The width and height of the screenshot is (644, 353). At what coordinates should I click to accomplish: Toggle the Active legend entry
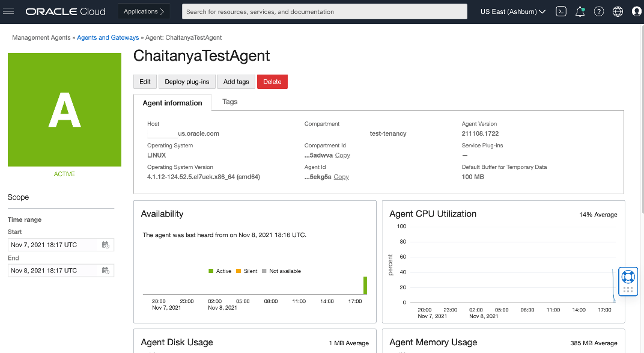(220, 271)
